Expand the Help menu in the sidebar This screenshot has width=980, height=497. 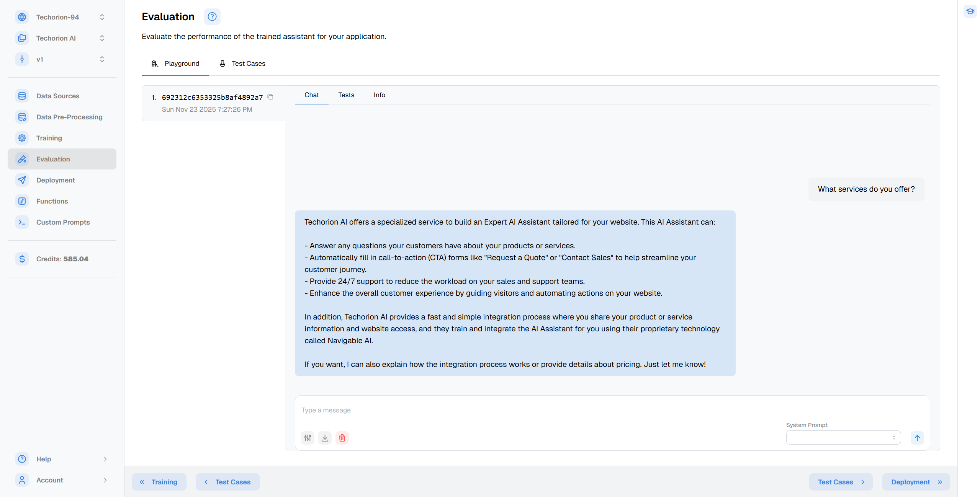(x=61, y=459)
